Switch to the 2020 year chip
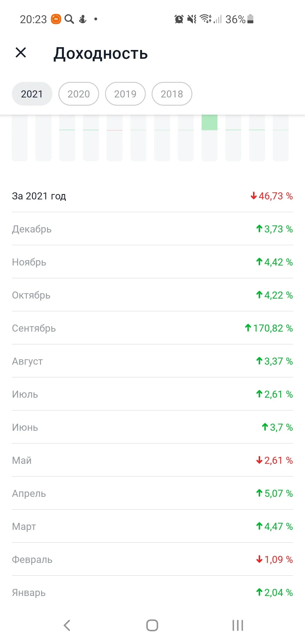The image size is (305, 644). tap(79, 94)
